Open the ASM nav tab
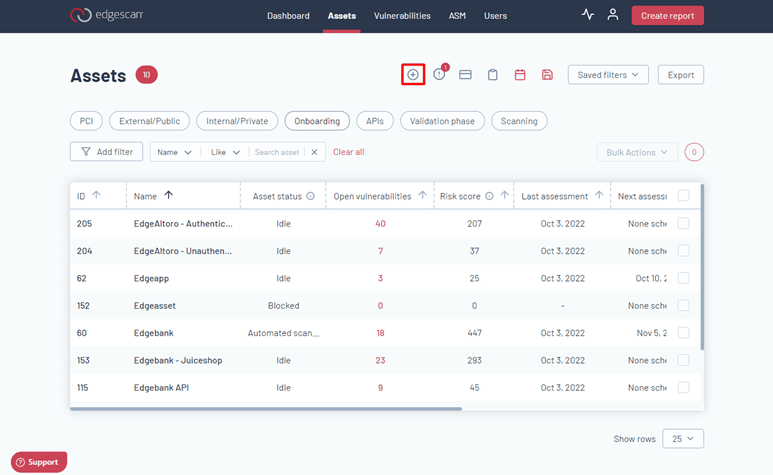The height and width of the screenshot is (475, 773). (x=457, y=16)
